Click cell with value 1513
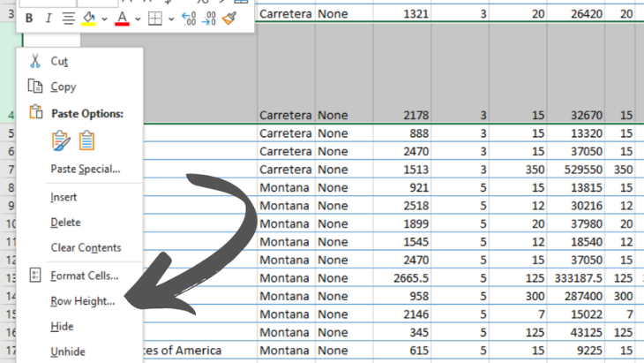The height and width of the screenshot is (363, 644). coord(402,170)
